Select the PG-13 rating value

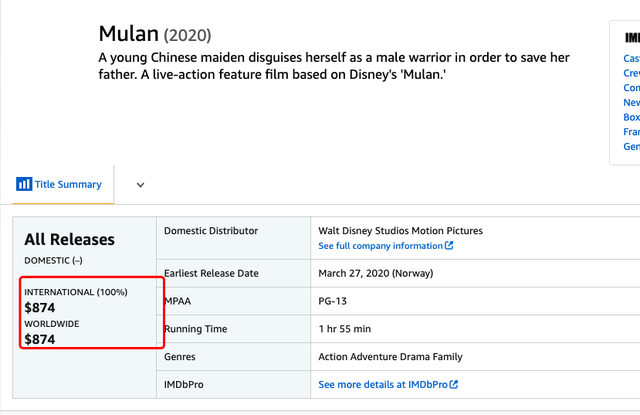coord(333,301)
